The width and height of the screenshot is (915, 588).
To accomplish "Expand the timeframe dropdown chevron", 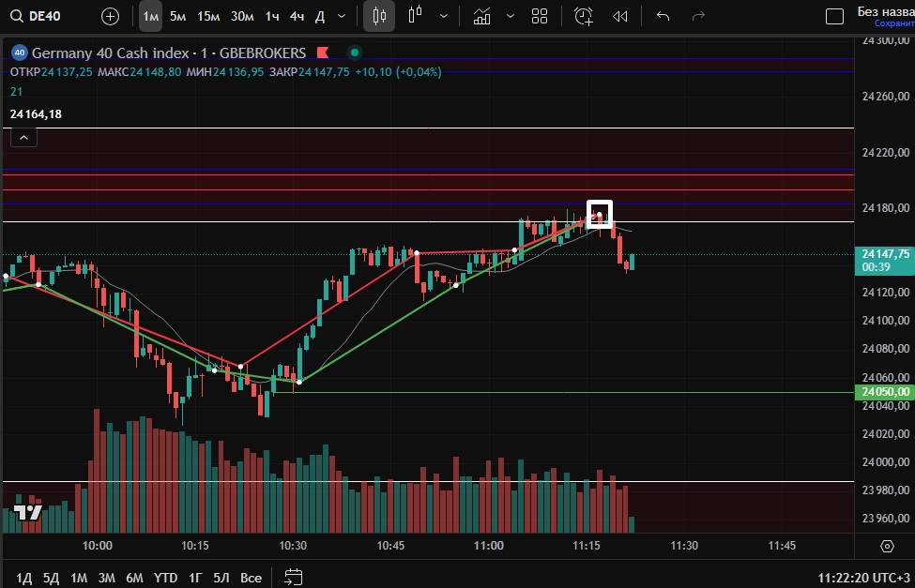I will coord(341,16).
